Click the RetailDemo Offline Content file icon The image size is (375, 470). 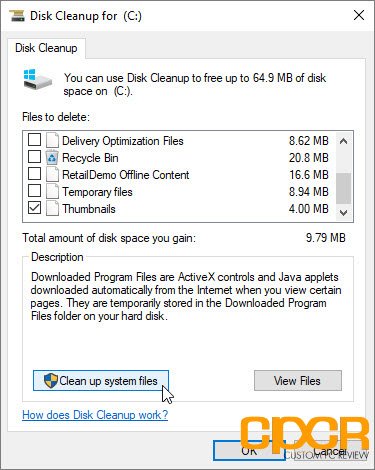point(52,174)
